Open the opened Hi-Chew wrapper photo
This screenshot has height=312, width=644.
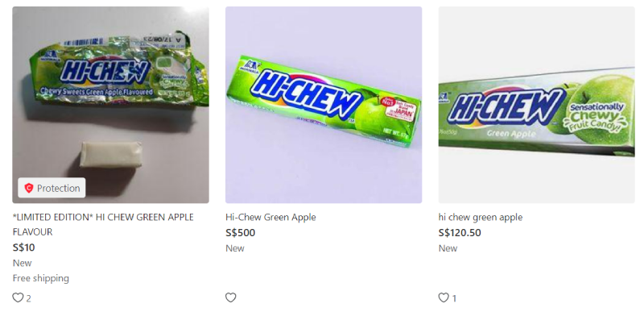pos(110,105)
